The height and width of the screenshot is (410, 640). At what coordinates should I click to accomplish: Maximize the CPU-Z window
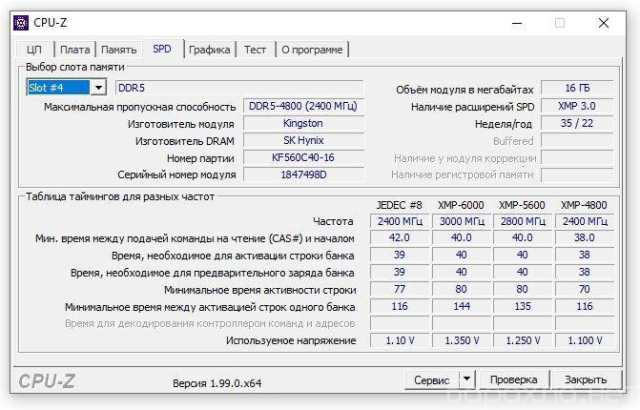(560, 22)
